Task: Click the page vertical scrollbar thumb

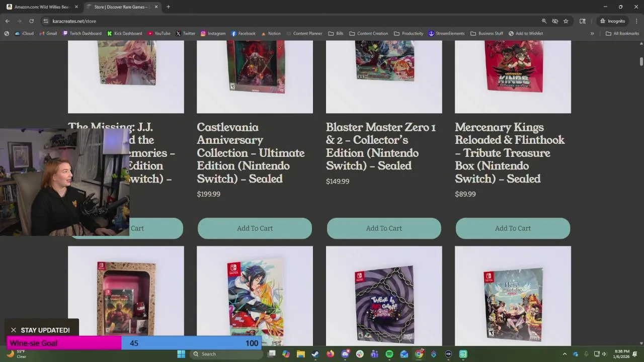Action: click(x=641, y=62)
